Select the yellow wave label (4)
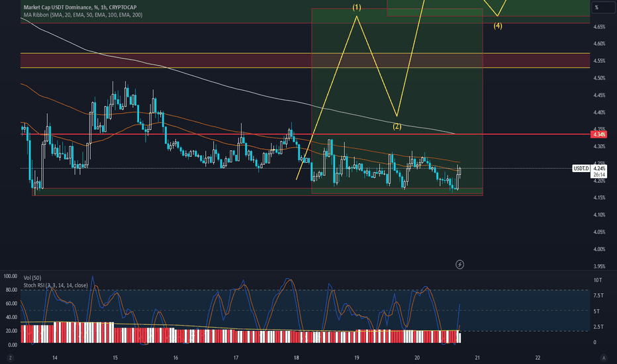617x364 pixels. (498, 26)
